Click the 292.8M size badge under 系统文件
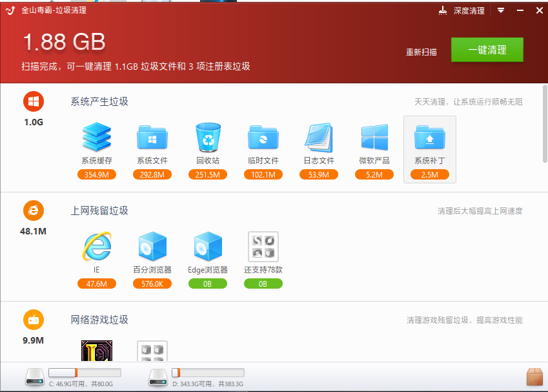This screenshot has height=392, width=548. pos(152,174)
